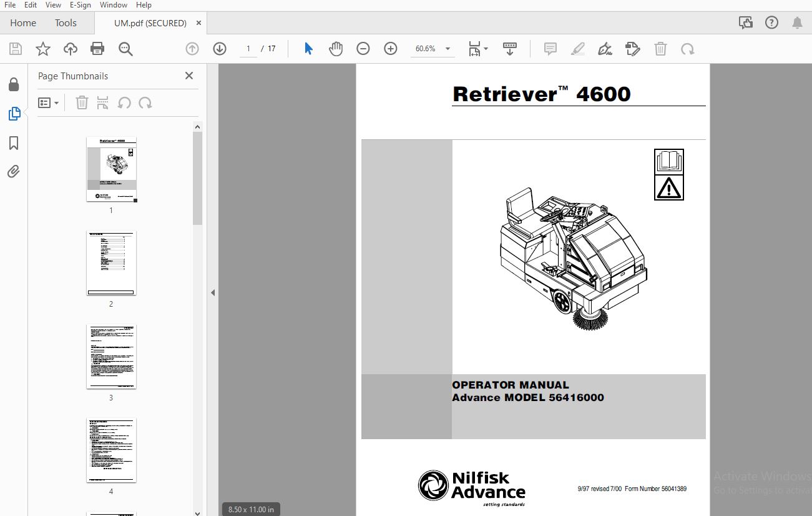The image size is (812, 516).
Task: Go to next page arrow
Action: tap(220, 49)
